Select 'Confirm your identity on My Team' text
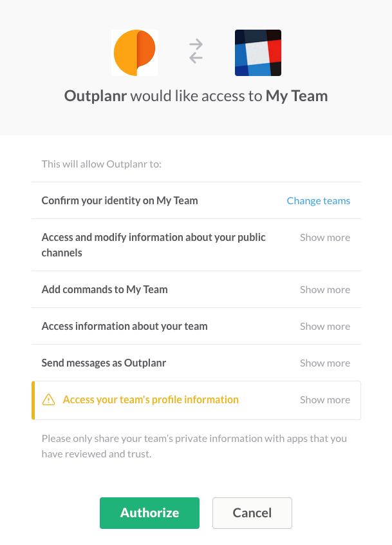Viewport: 392px width, 545px height. point(120,200)
